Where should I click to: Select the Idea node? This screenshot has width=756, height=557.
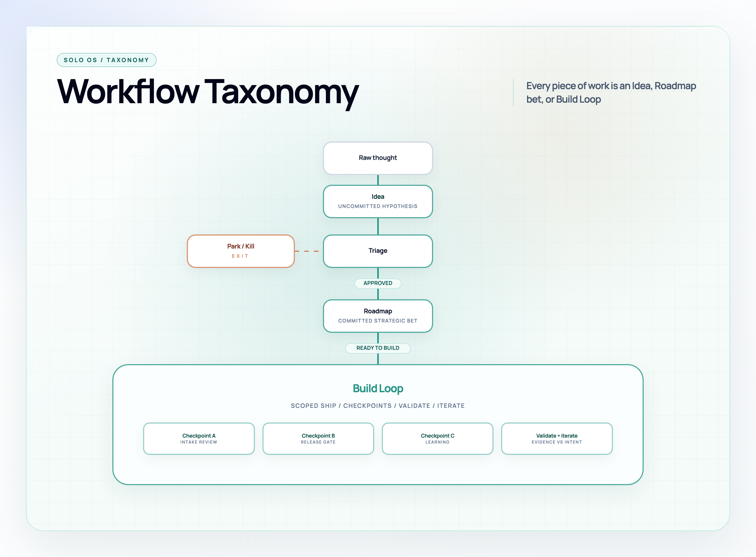[378, 201]
